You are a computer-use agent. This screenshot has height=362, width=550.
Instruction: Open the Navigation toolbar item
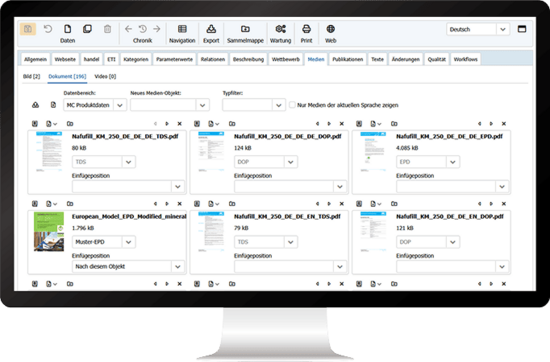point(182,34)
